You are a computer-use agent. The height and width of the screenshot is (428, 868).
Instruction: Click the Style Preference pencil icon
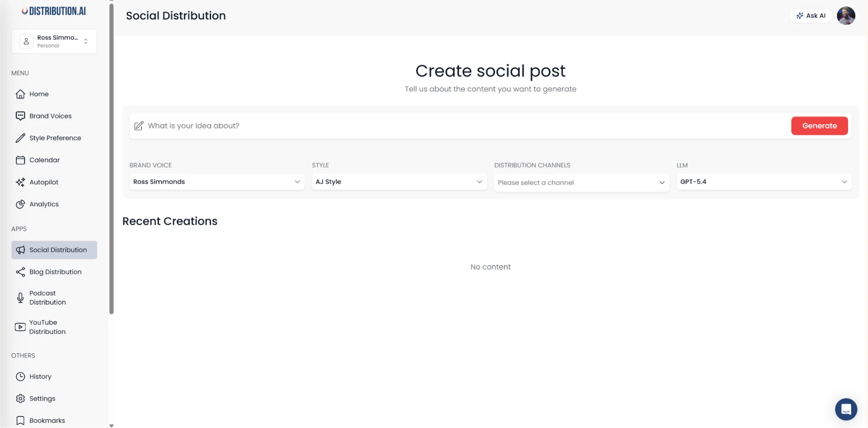click(x=20, y=138)
